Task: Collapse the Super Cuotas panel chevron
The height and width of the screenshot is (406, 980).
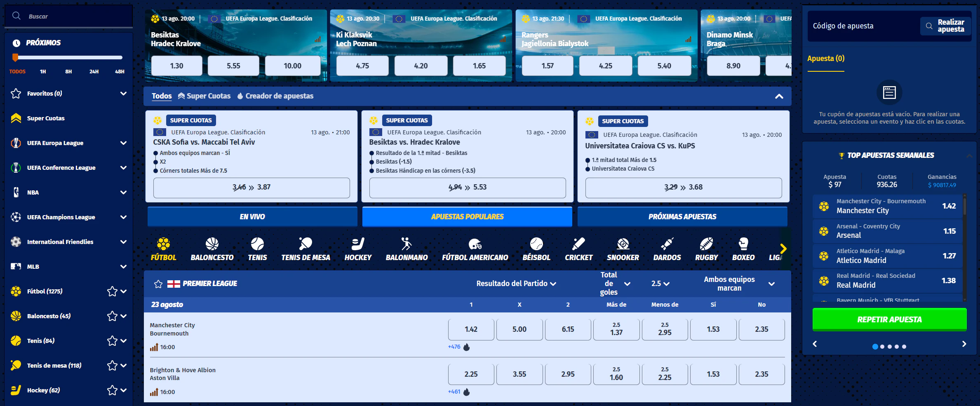Action: (779, 96)
